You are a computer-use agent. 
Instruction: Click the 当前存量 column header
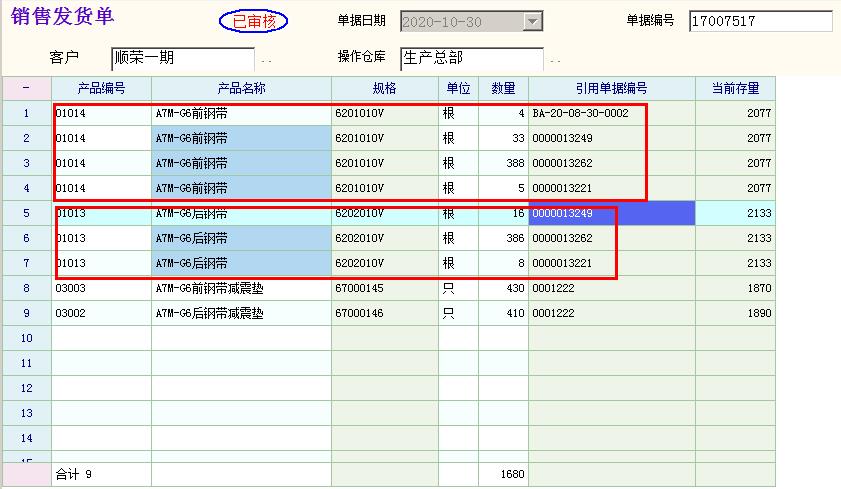coord(735,88)
